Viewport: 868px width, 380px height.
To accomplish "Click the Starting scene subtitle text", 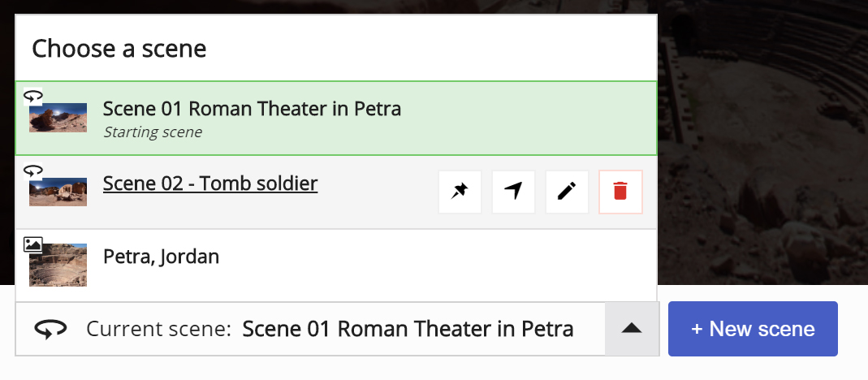I will pyautogui.click(x=153, y=132).
